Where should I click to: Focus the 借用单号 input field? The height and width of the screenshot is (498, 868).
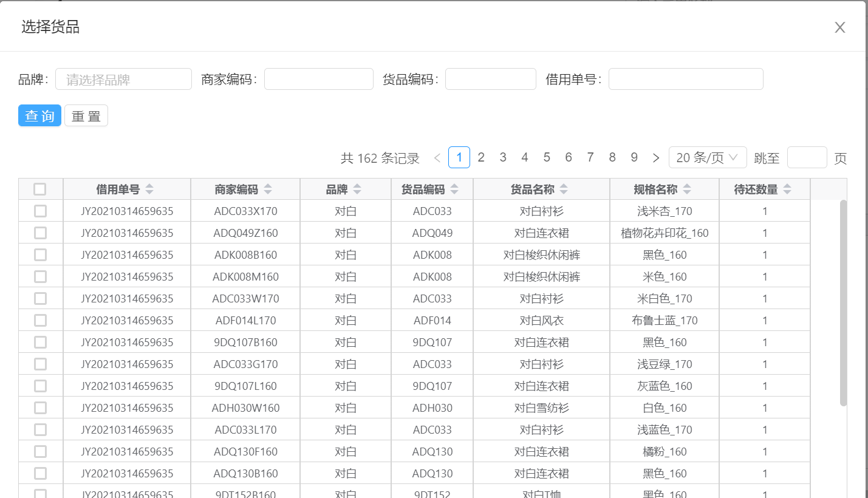685,80
